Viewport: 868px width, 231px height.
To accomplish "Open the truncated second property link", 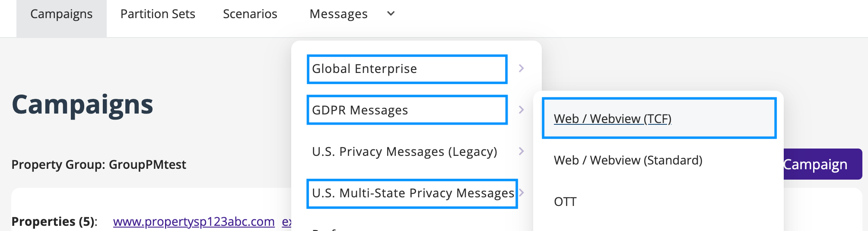I will click(x=286, y=222).
